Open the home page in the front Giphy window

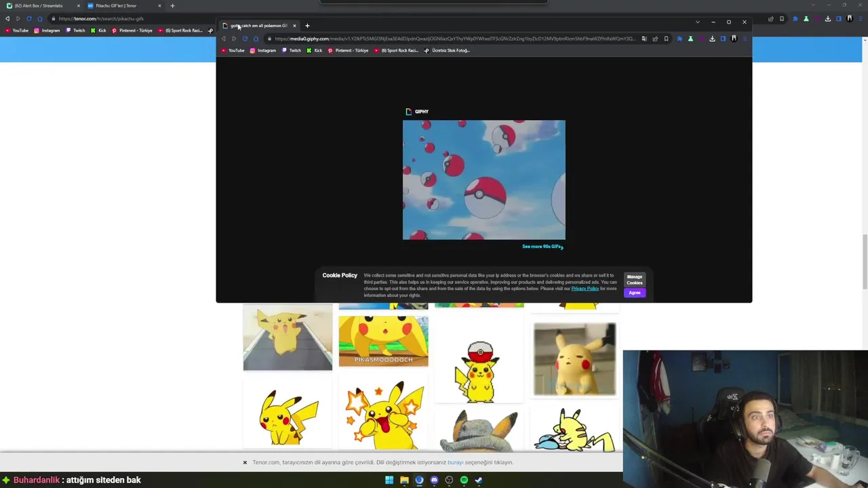click(x=256, y=39)
